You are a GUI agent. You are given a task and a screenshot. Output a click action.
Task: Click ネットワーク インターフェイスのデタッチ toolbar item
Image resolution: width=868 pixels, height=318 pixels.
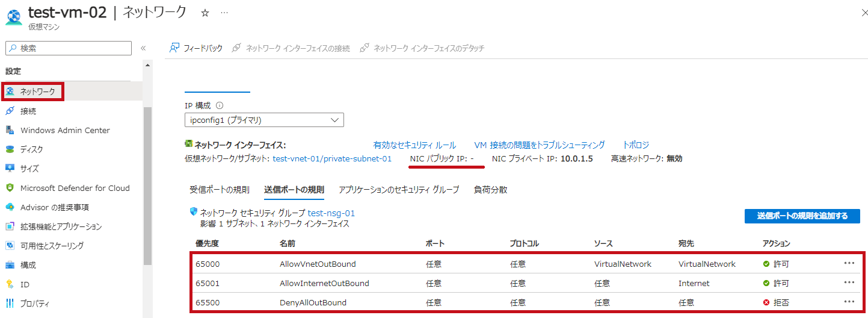[422, 48]
